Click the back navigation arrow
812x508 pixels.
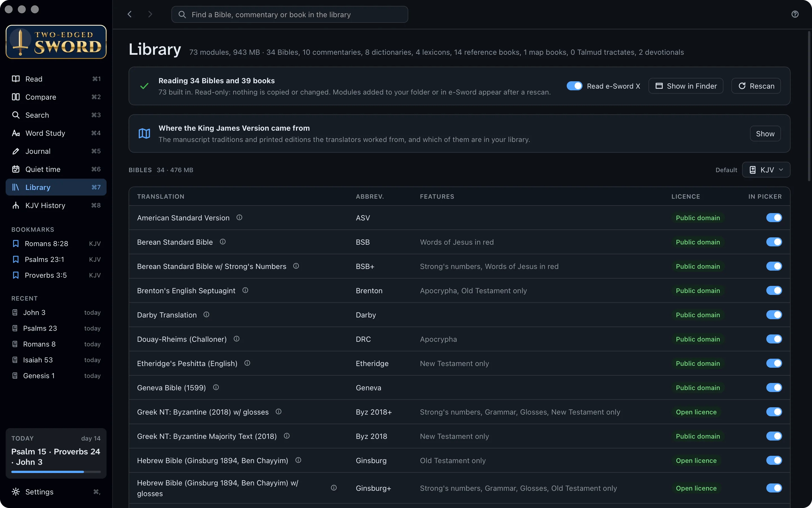(129, 14)
